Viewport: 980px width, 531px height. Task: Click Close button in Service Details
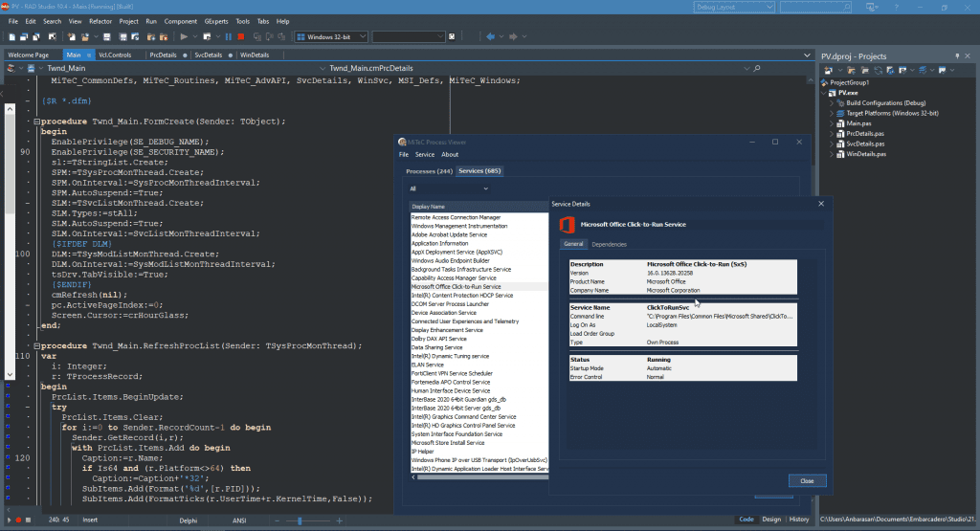[807, 481]
